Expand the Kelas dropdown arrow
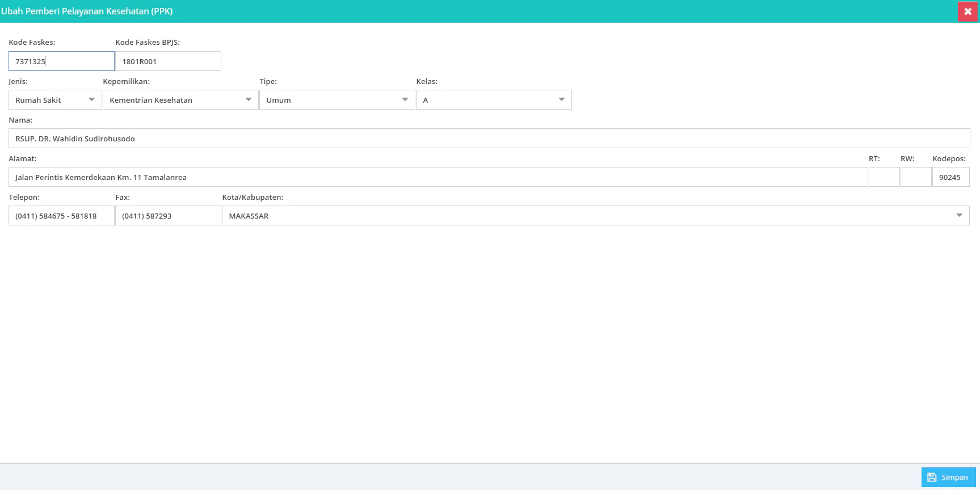Screen dimensions: 980x490 [x=561, y=100]
